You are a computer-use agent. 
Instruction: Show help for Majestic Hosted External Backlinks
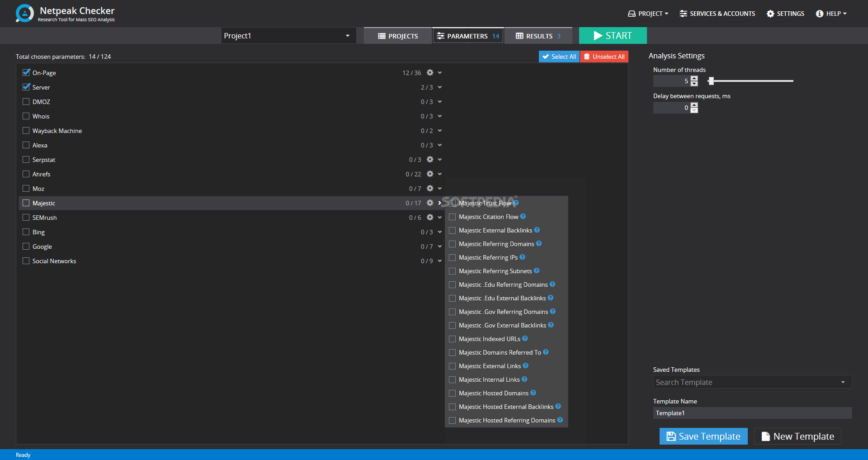pos(558,406)
